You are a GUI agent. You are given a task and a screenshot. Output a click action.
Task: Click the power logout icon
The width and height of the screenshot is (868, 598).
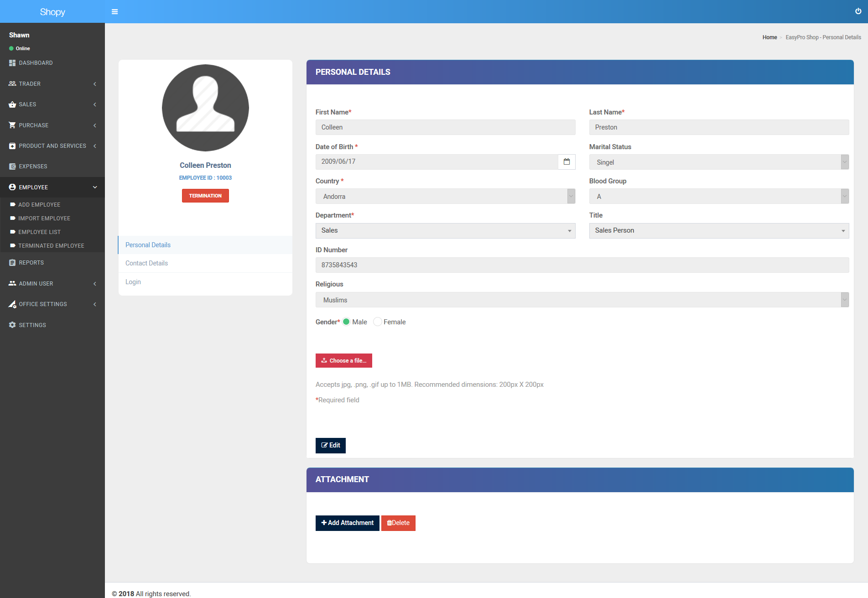tap(858, 11)
